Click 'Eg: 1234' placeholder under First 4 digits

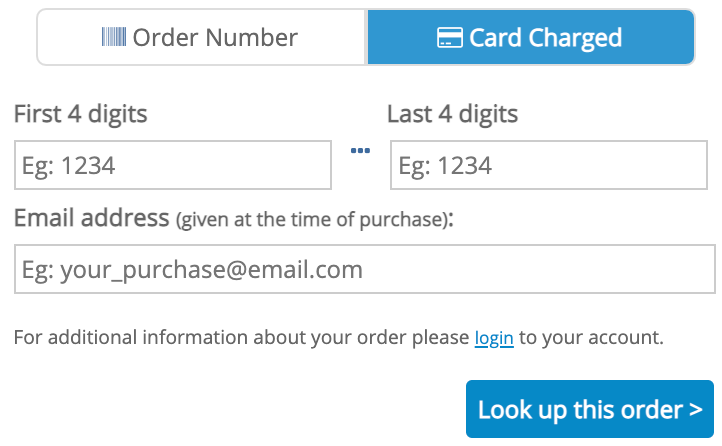click(x=68, y=166)
